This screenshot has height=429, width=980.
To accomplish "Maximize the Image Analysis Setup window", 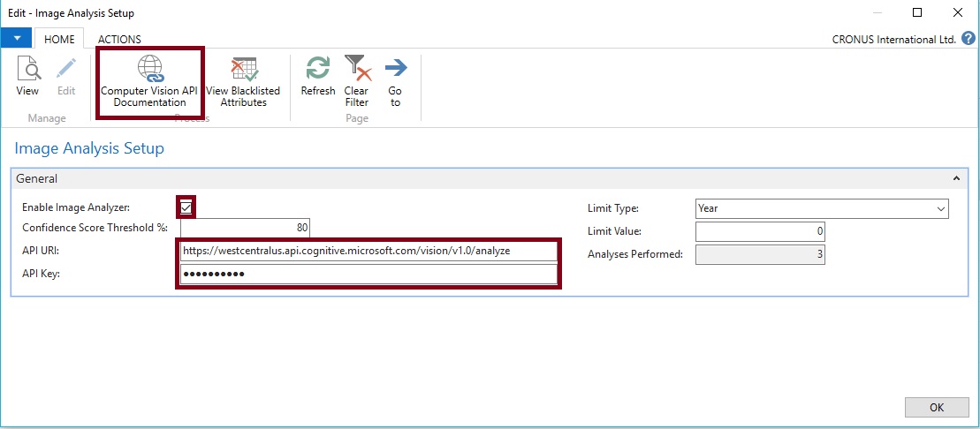I will [917, 13].
